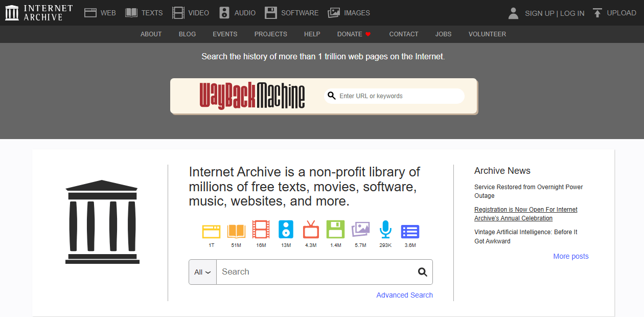This screenshot has width=644, height=317.
Task: Browse the TV icon labeled 4.3M
Action: (x=311, y=230)
